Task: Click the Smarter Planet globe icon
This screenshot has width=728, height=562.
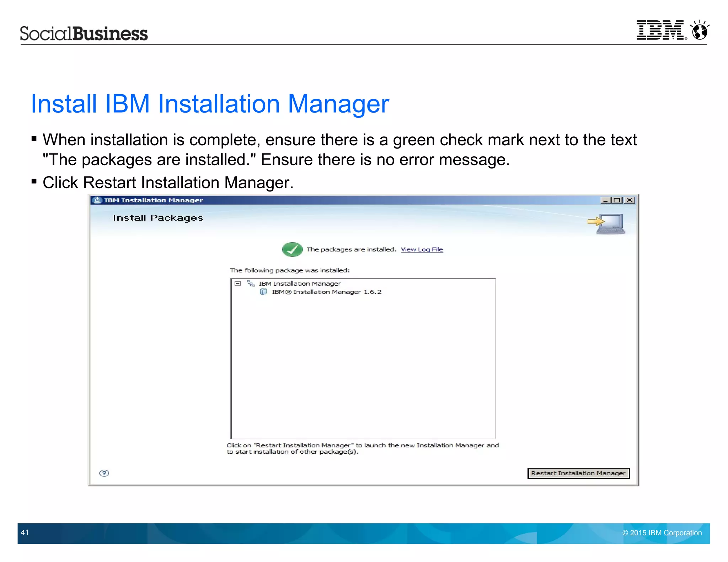Action: (x=700, y=30)
